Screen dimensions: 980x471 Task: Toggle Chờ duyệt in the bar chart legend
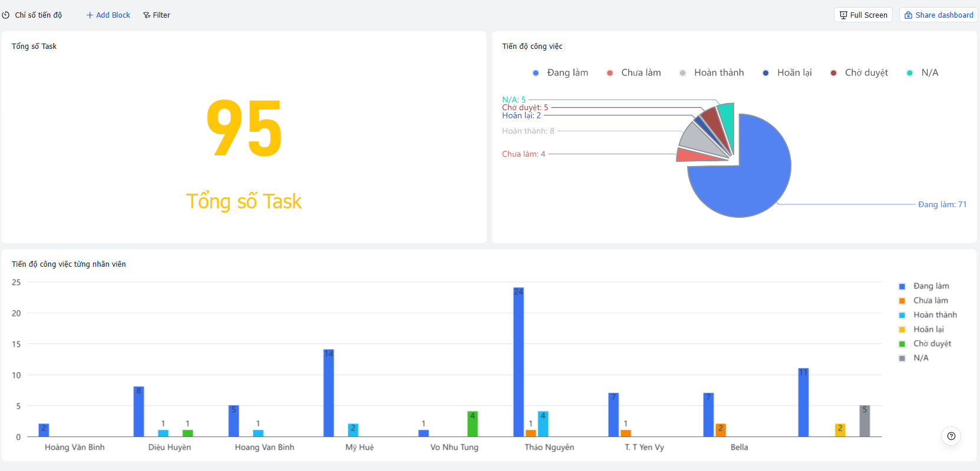click(925, 344)
